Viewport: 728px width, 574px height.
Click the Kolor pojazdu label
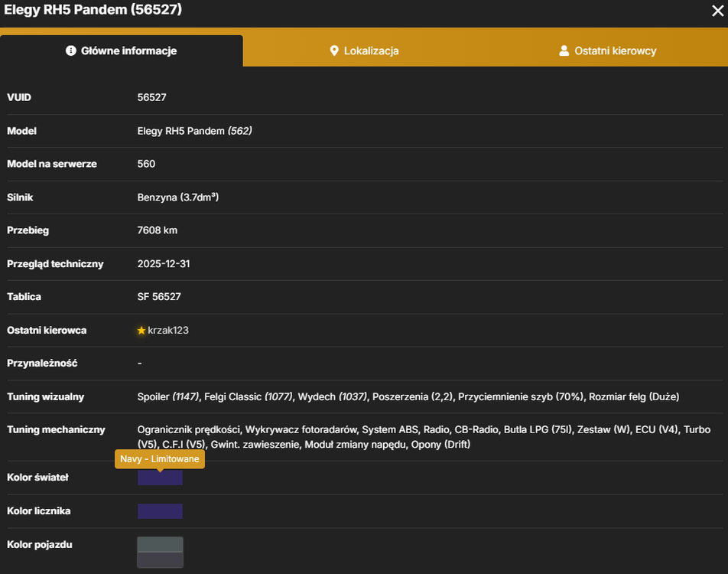point(40,545)
